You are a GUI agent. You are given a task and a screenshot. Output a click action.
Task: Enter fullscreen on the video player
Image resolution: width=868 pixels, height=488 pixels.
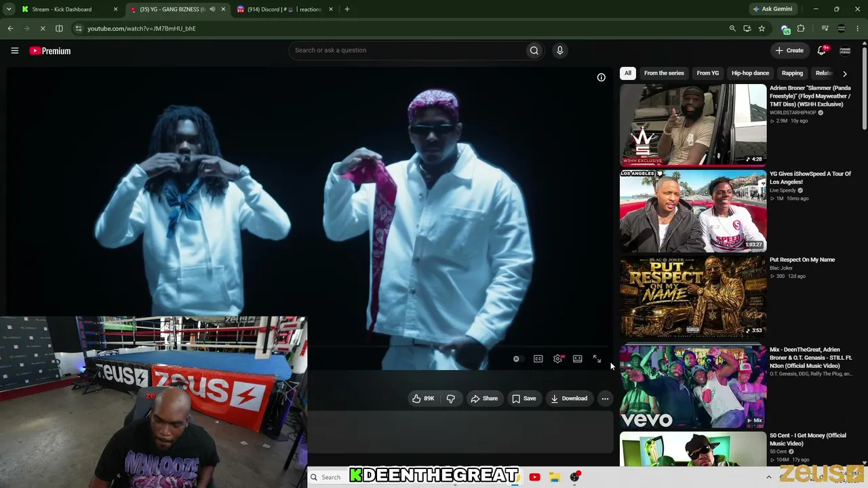(x=597, y=359)
